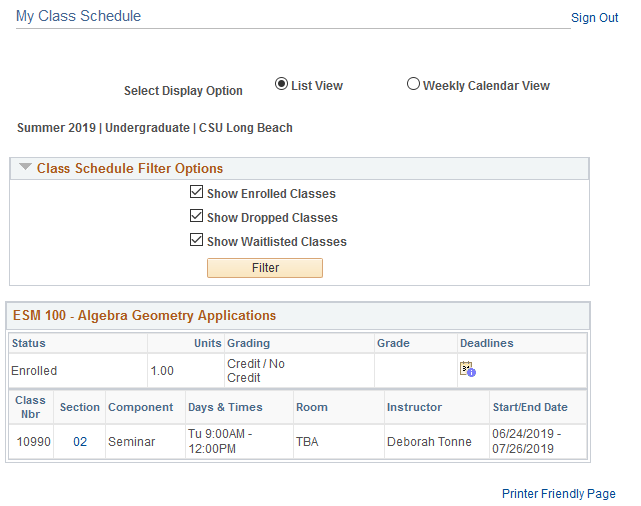Viewport: 641px width, 506px height.
Task: Select the List View radio button
Action: point(281,84)
